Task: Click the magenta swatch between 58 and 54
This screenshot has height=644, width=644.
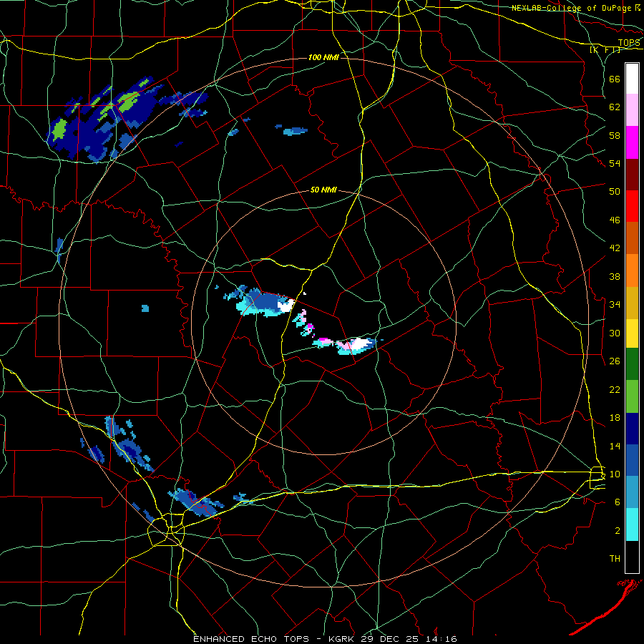Action: pos(632,142)
